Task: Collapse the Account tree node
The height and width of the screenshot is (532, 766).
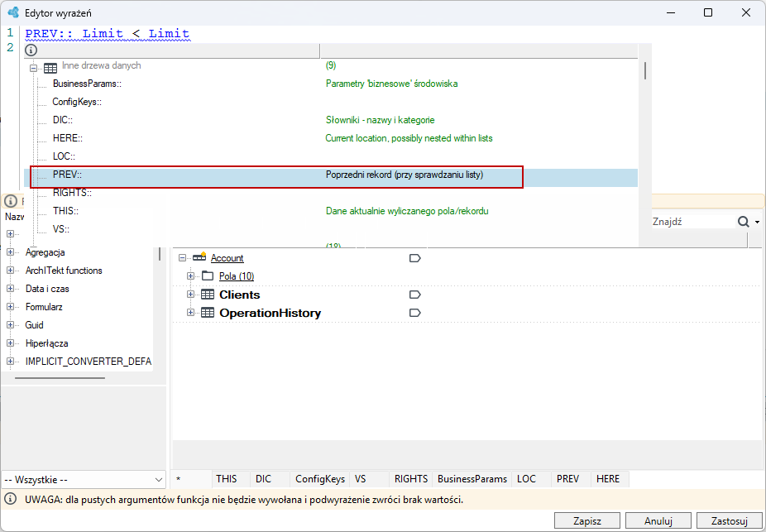Action: pyautogui.click(x=183, y=258)
